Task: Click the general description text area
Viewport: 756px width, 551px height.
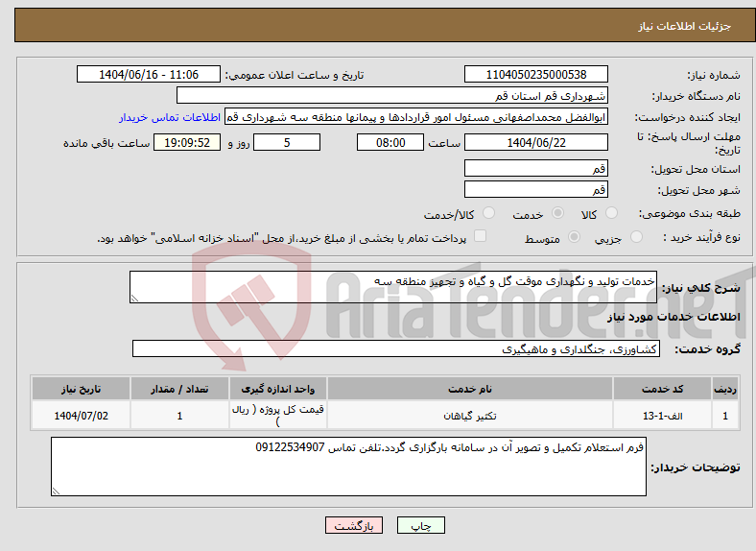Action: pos(393,287)
